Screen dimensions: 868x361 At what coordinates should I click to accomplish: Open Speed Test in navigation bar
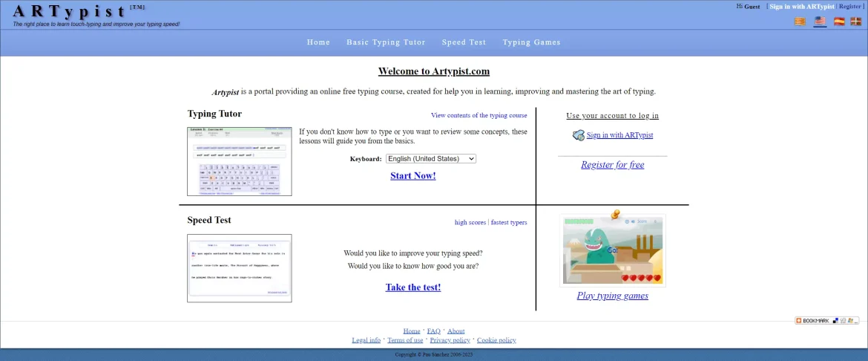tap(464, 42)
